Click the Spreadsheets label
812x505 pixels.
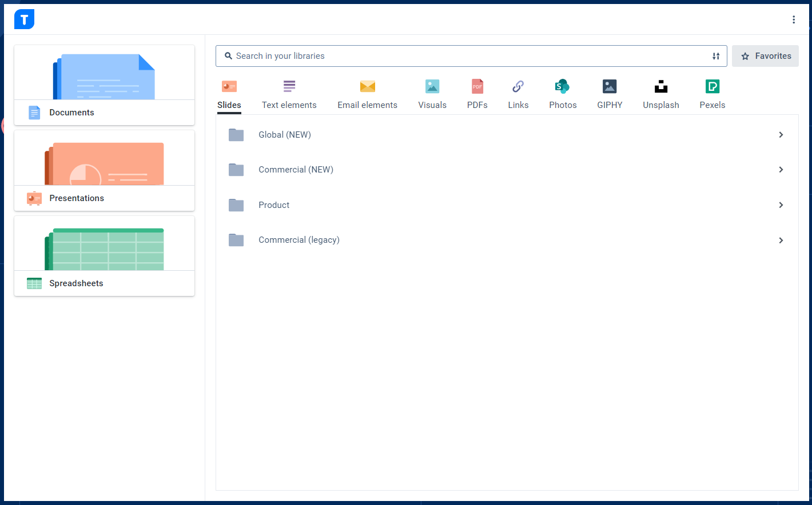[x=76, y=283]
